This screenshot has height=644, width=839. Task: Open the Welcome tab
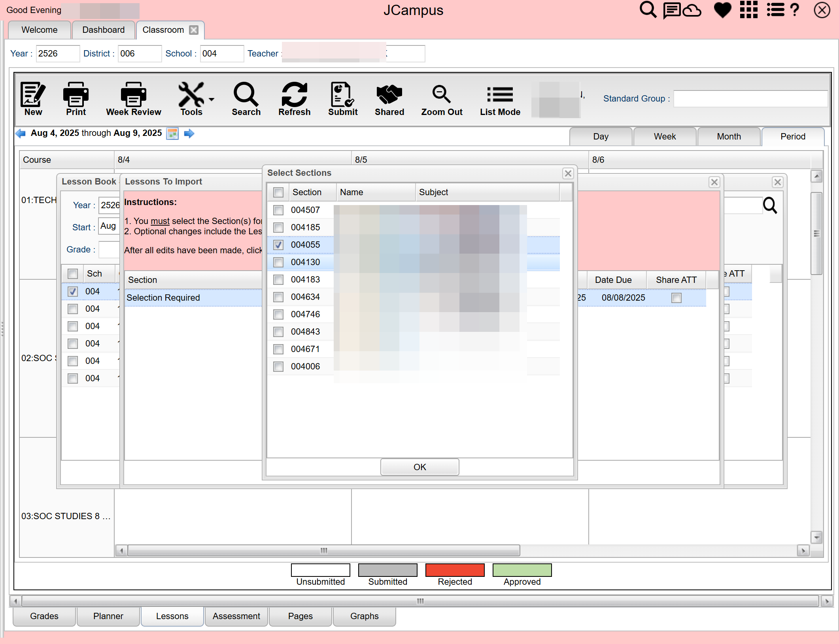40,30
